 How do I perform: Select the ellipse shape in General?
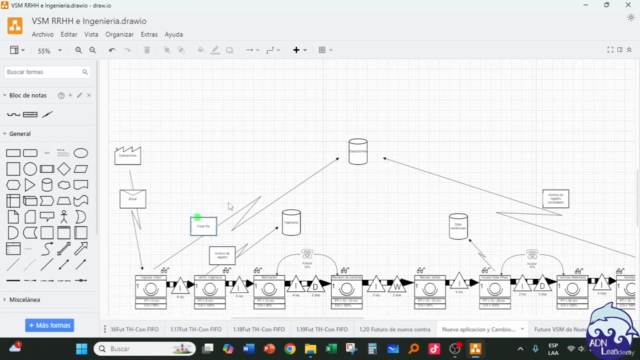pyautogui.click(x=81, y=153)
